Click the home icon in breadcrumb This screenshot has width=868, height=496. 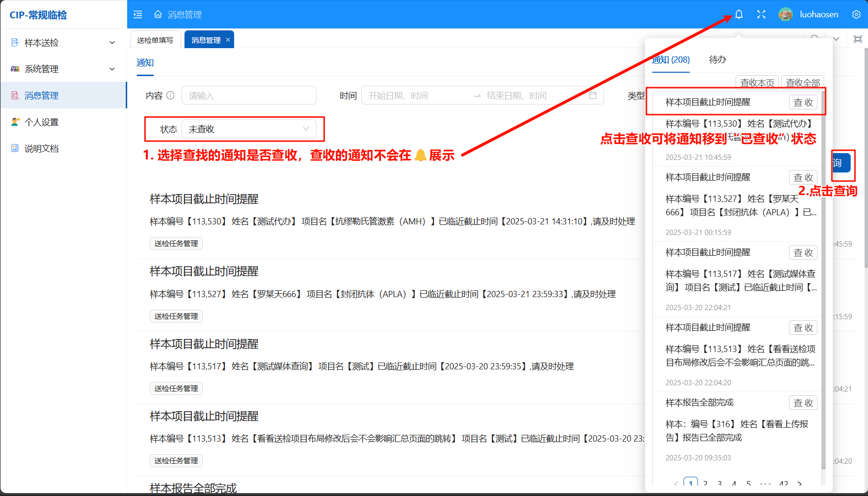pos(158,14)
